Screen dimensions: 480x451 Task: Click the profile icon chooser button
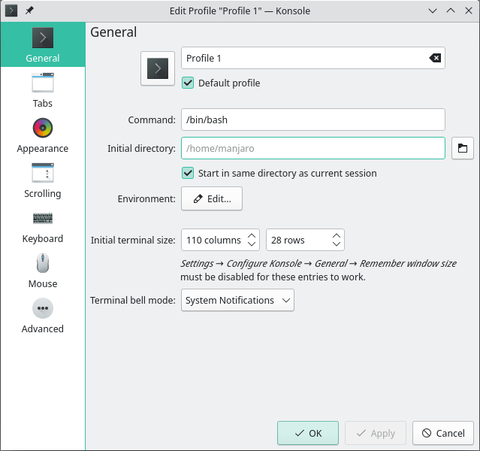pyautogui.click(x=158, y=68)
